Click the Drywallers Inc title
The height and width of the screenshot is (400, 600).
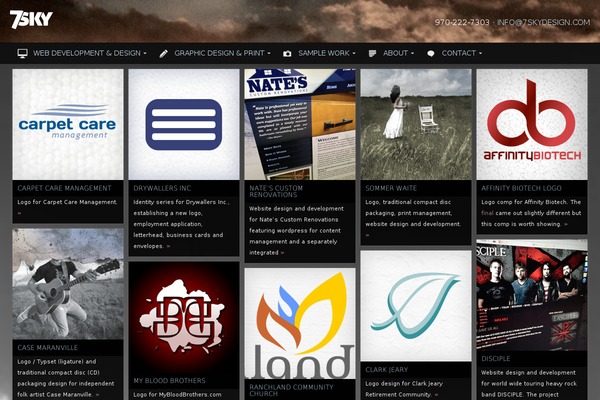(162, 188)
